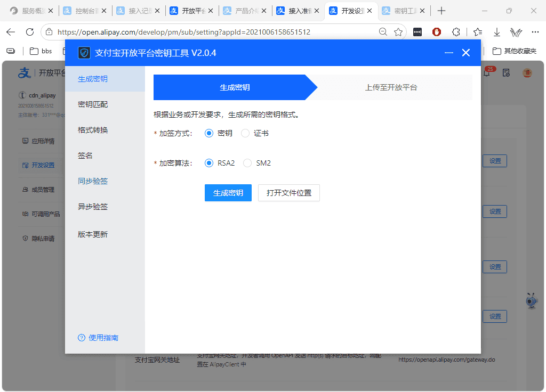
Task: Open the browser extensions puzzle icon
Action: 456,32
